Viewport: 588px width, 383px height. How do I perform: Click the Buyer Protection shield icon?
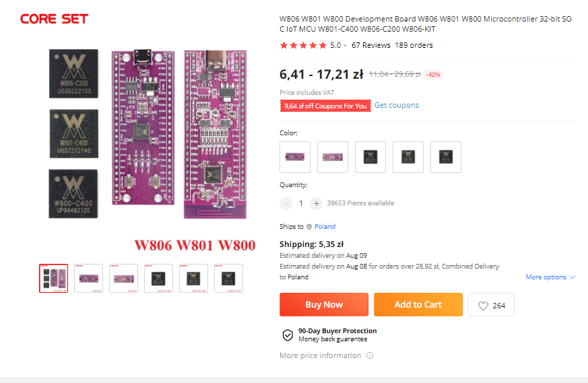tap(288, 335)
